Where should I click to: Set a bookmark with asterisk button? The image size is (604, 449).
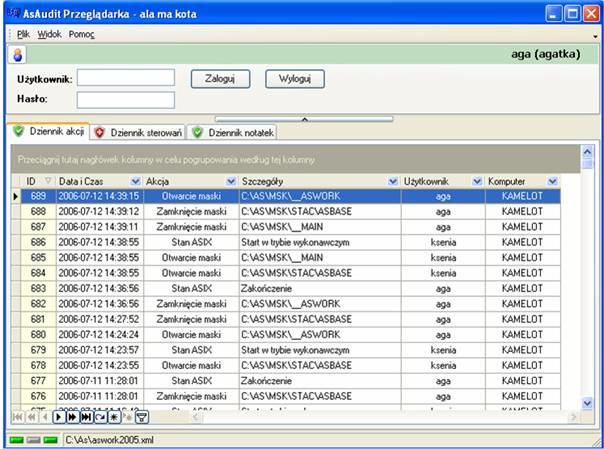[114, 417]
